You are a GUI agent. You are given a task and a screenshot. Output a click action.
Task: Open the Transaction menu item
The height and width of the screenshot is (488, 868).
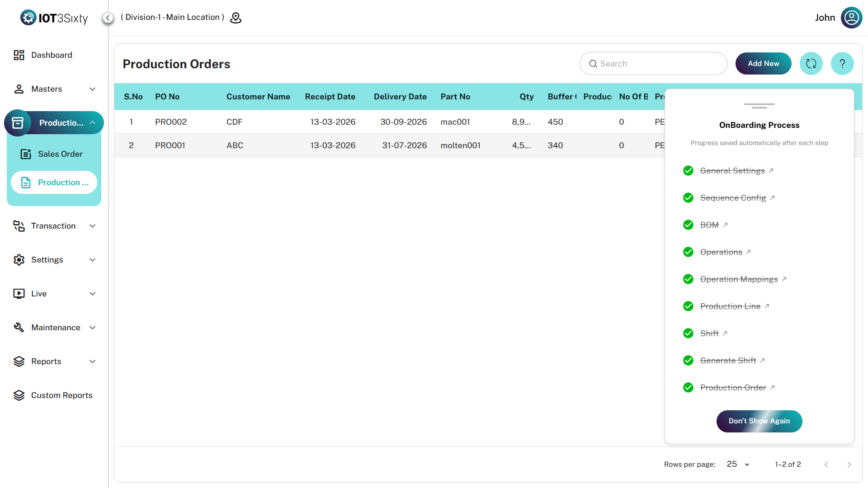point(53,226)
